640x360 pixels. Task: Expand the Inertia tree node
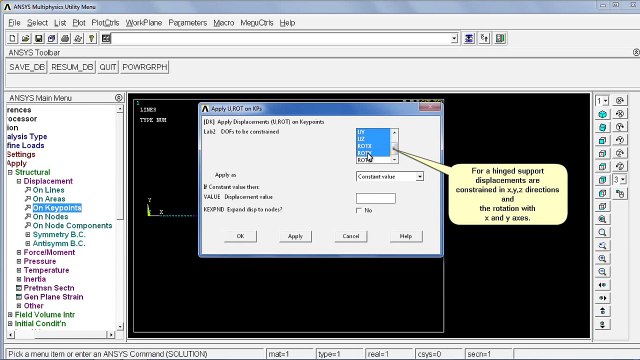coord(19,279)
